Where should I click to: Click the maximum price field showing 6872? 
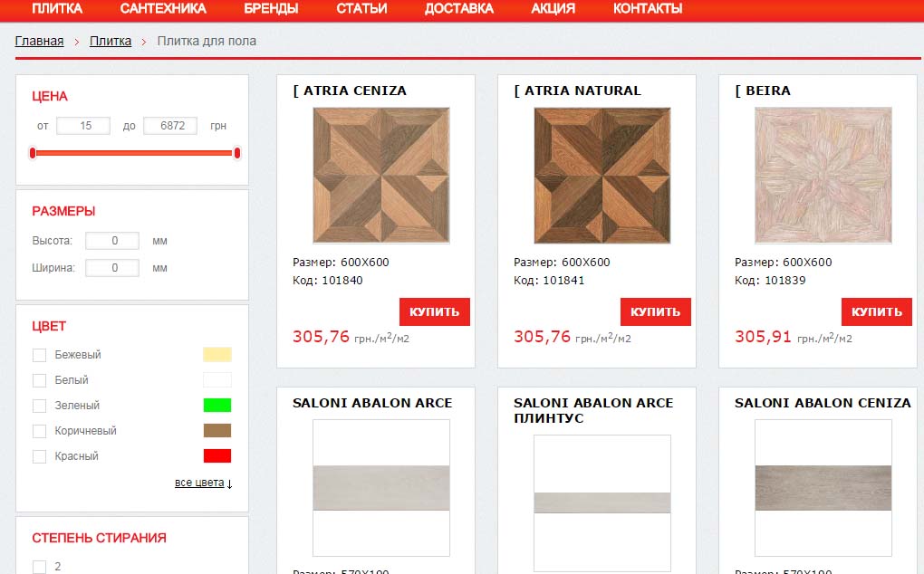click(x=170, y=126)
